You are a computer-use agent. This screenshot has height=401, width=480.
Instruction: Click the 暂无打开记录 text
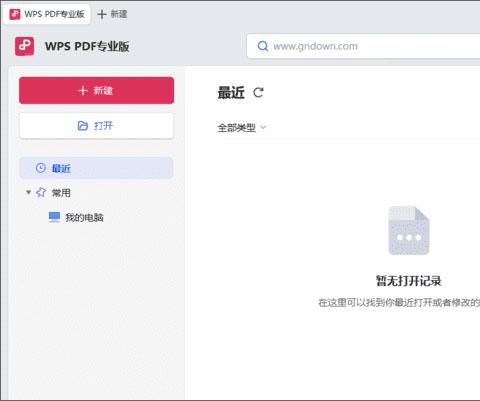[409, 281]
